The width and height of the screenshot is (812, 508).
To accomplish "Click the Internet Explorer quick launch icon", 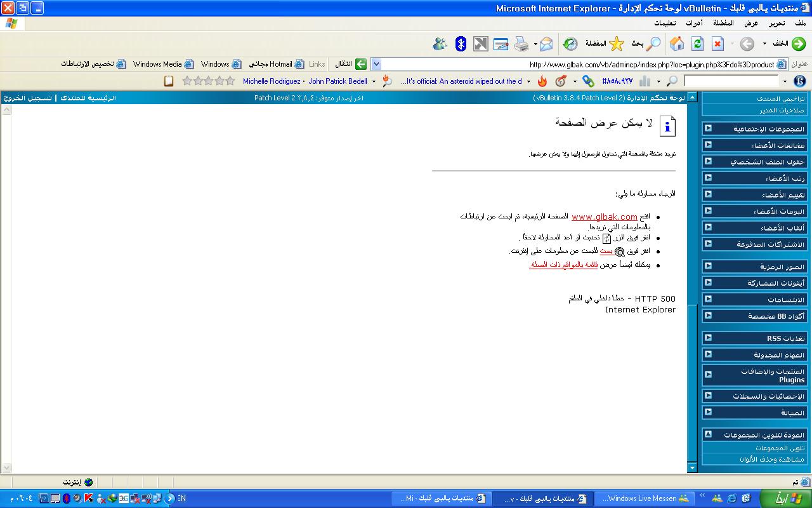I will click(x=732, y=498).
